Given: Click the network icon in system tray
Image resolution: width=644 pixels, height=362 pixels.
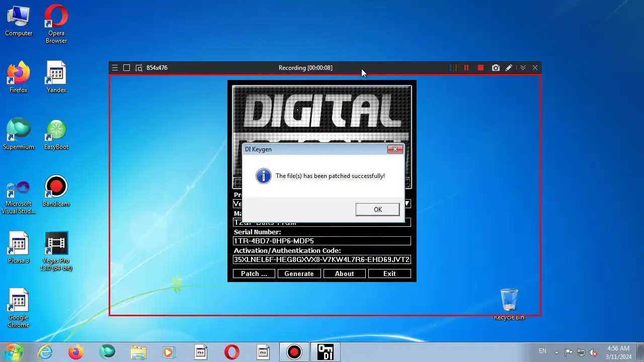Looking at the screenshot, I should click(x=581, y=352).
